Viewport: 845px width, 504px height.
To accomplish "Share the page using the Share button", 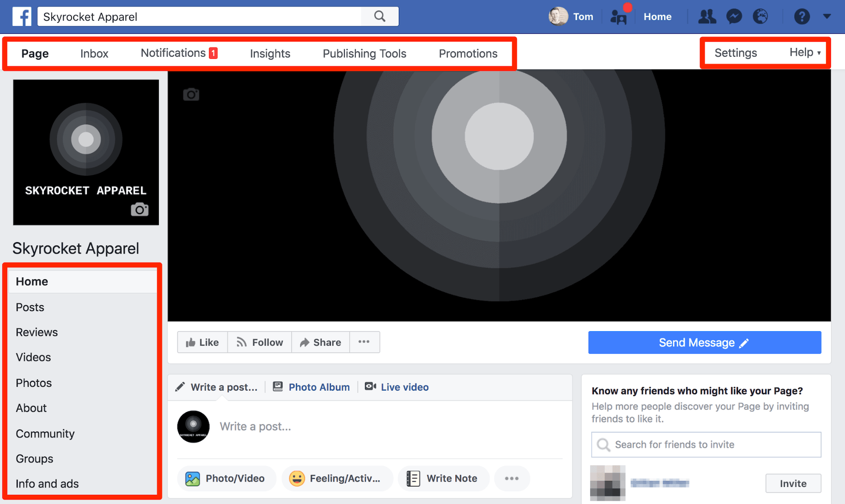I will tap(320, 342).
